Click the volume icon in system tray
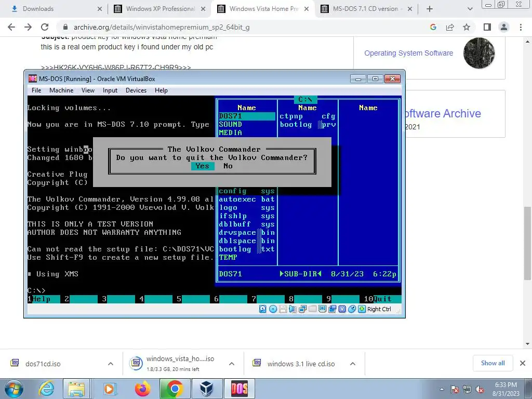This screenshot has height=399, width=532. (480, 389)
